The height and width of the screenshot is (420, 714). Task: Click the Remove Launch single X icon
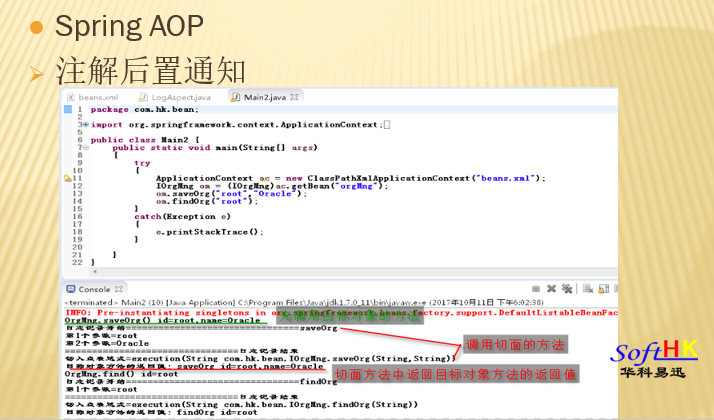point(551,289)
